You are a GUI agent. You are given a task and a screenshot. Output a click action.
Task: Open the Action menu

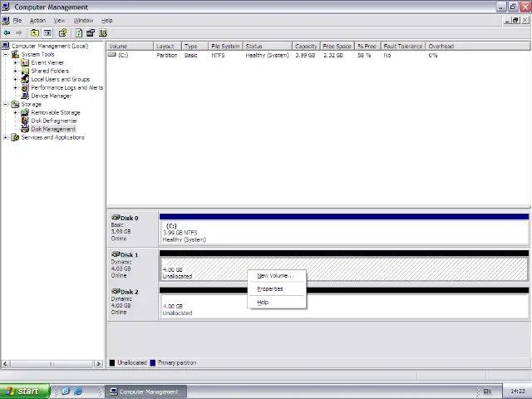coord(37,20)
